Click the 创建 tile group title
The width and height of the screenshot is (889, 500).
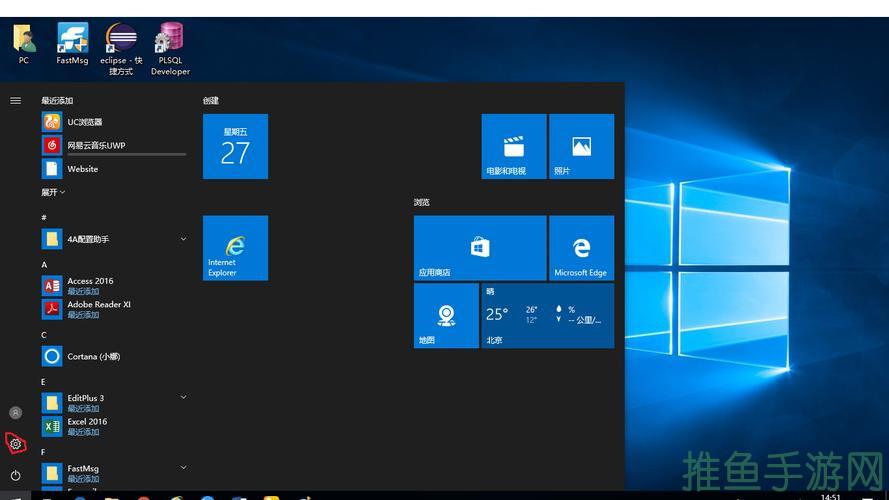(x=211, y=100)
